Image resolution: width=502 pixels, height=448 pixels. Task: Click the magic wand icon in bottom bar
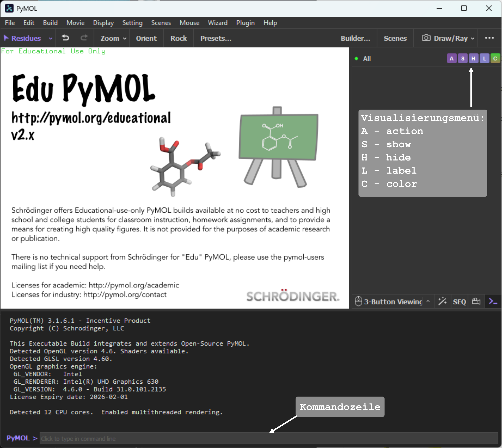pos(442,301)
